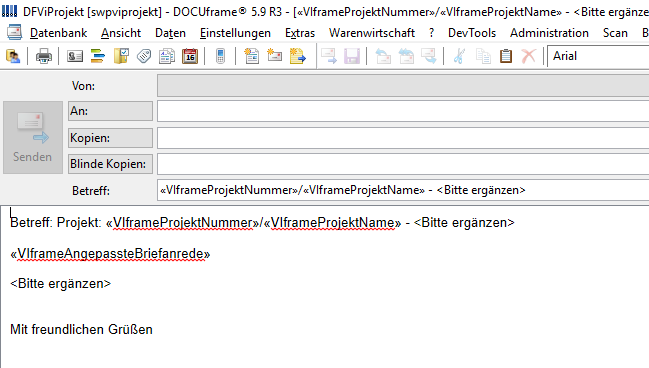The image size is (649, 368).
Task: Open the Einstellungen menu
Action: (235, 33)
